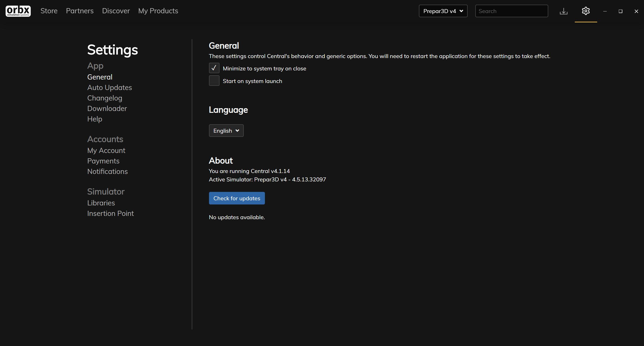Click into the Search field
644x346 pixels.
pos(511,11)
